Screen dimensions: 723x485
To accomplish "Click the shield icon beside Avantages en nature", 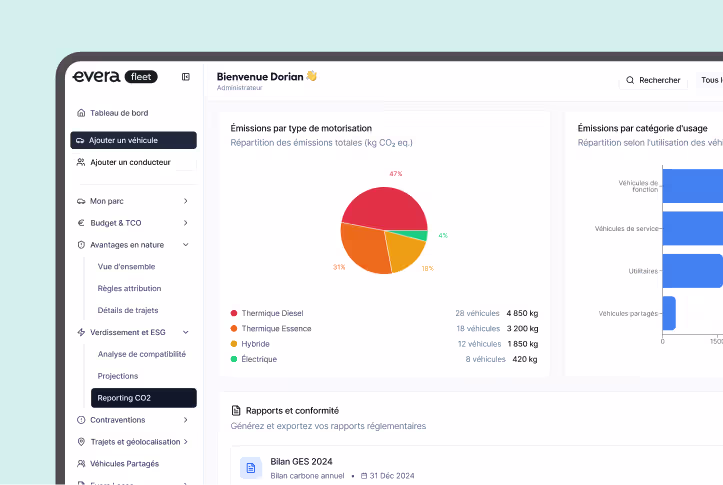I will (81, 245).
